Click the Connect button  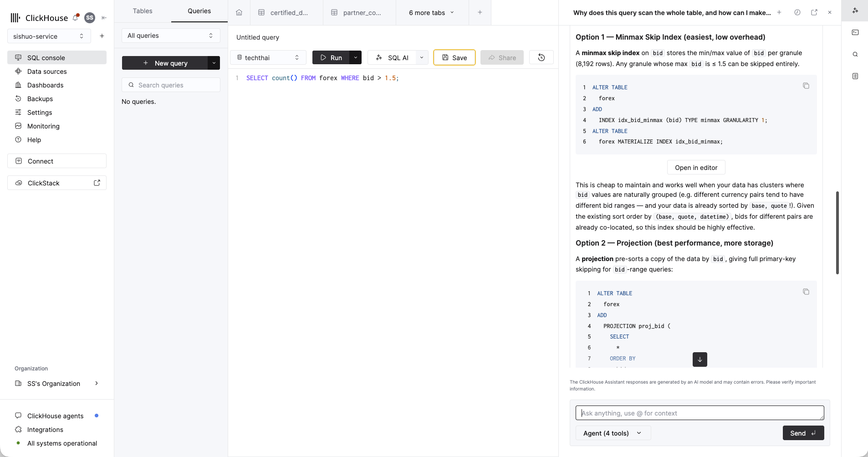pos(57,161)
